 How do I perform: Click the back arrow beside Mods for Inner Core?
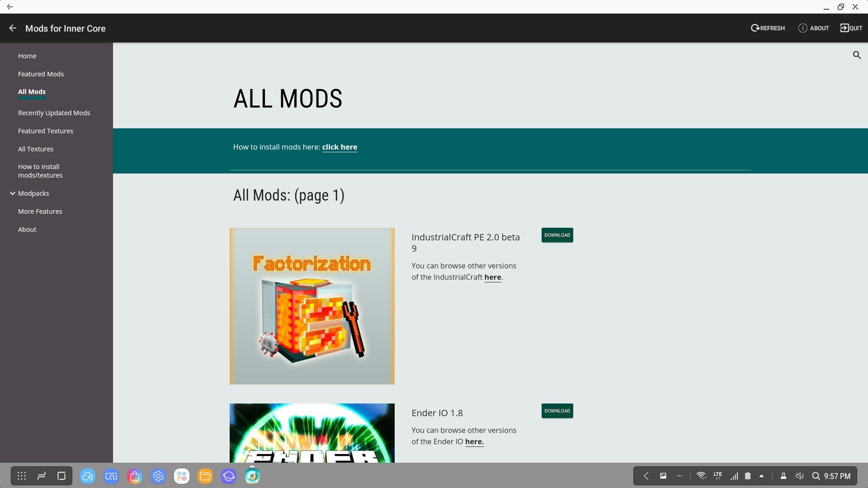click(x=13, y=28)
